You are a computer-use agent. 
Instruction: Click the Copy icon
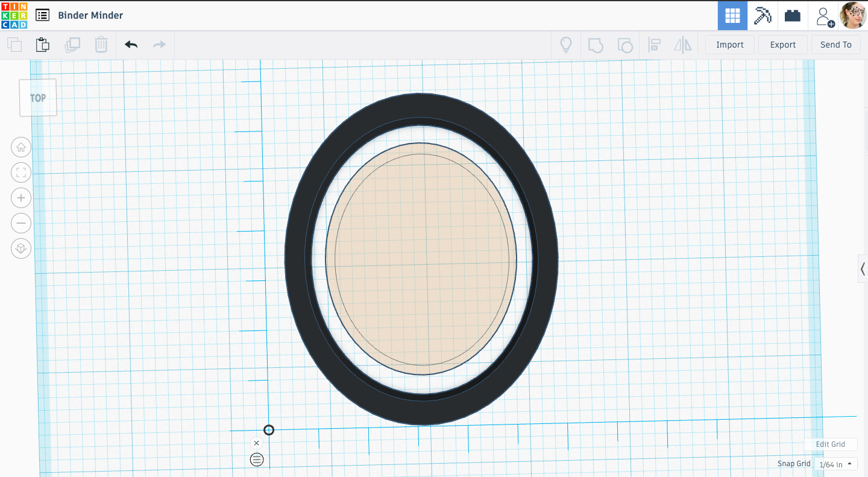click(14, 45)
